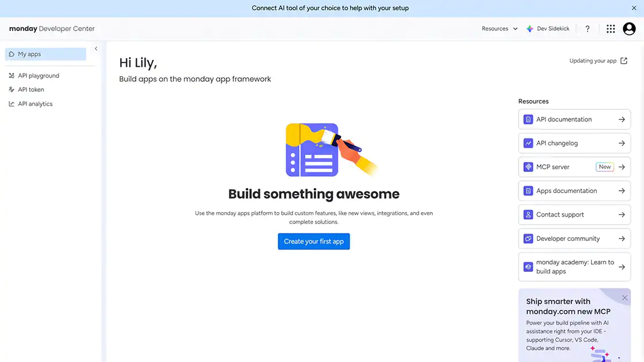Click the Resources section heading
644x362 pixels.
click(x=533, y=101)
